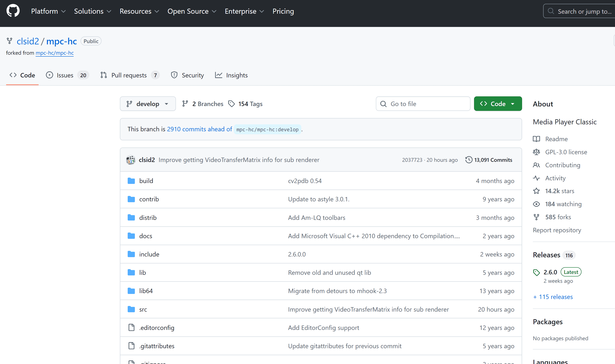Click the GitHub octocat logo

pyautogui.click(x=13, y=11)
